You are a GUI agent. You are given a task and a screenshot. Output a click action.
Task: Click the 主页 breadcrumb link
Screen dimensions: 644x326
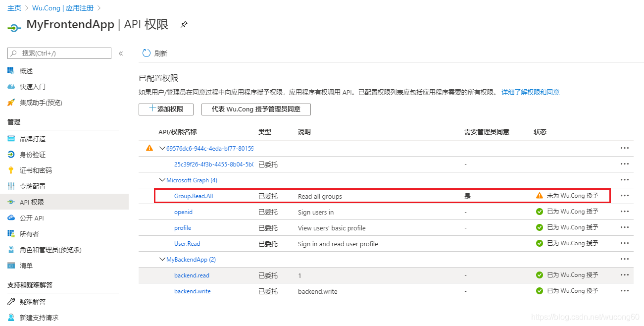coord(14,8)
